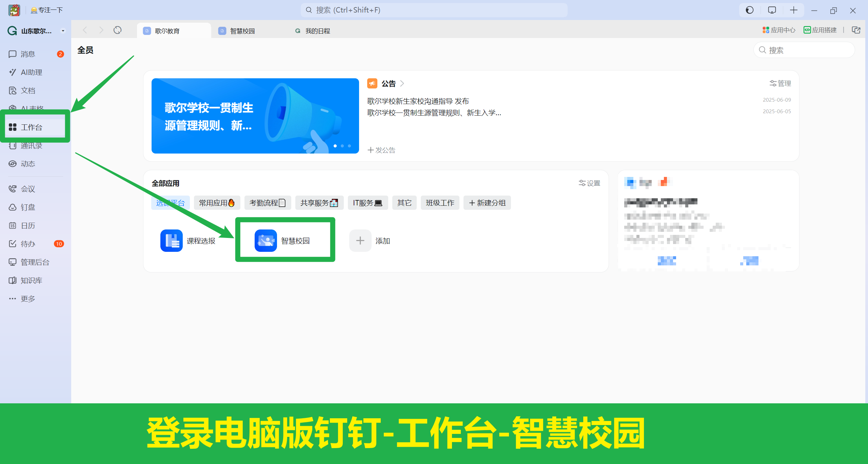Go to 待办 in the sidebar

click(28, 244)
